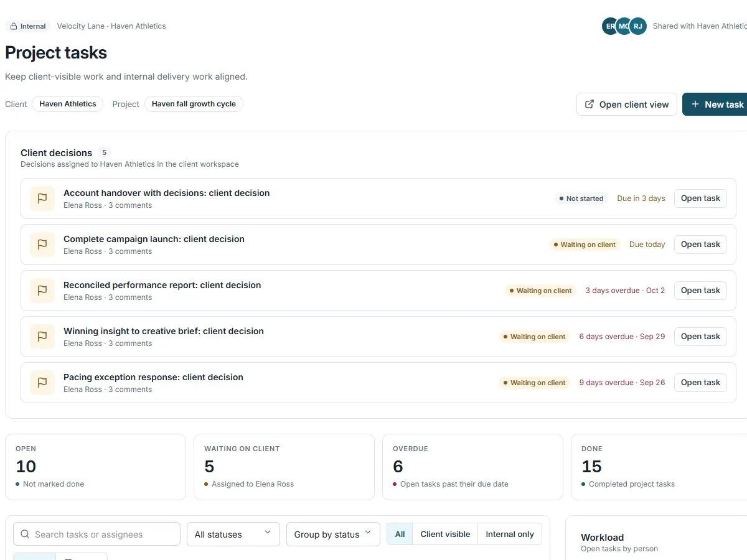Open task for Reconciled performance report
The height and width of the screenshot is (560, 747).
[x=700, y=291]
